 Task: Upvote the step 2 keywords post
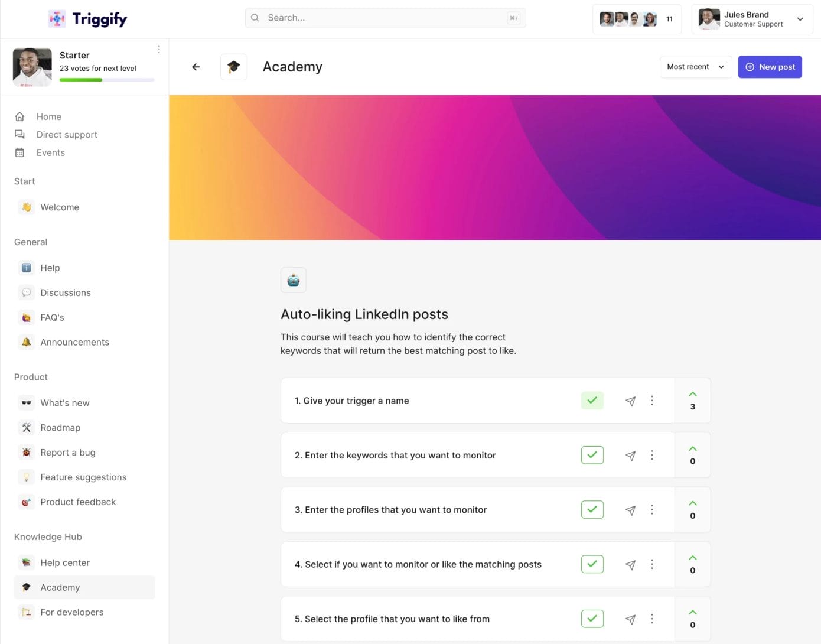pos(693,449)
